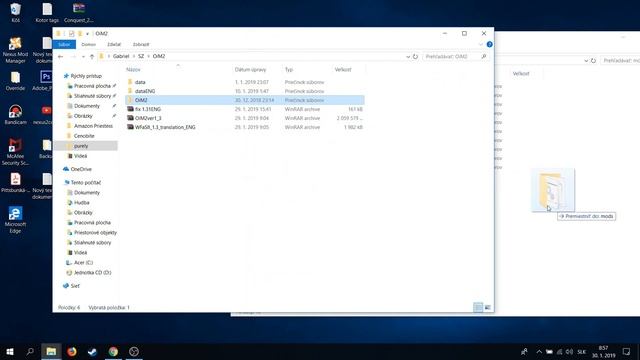Sort by the Názov column header
The height and width of the screenshot is (360, 640).
[x=133, y=70]
